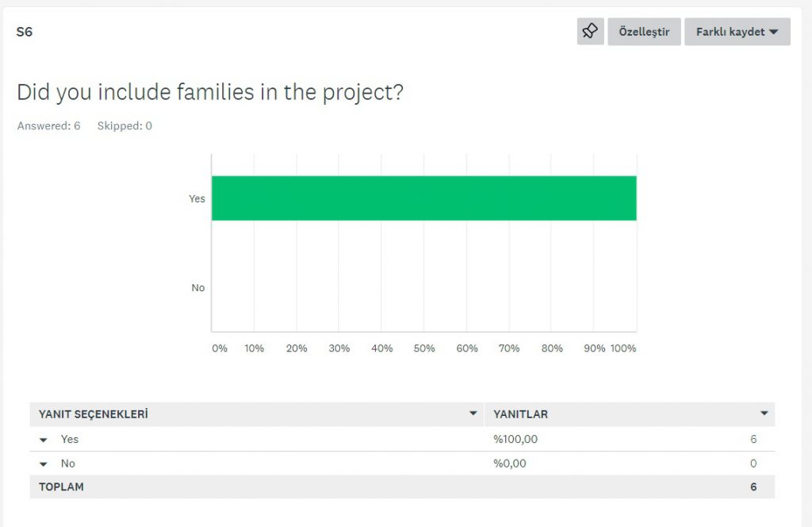Open the Özelleştir button
This screenshot has height=527, width=812.
coord(644,32)
